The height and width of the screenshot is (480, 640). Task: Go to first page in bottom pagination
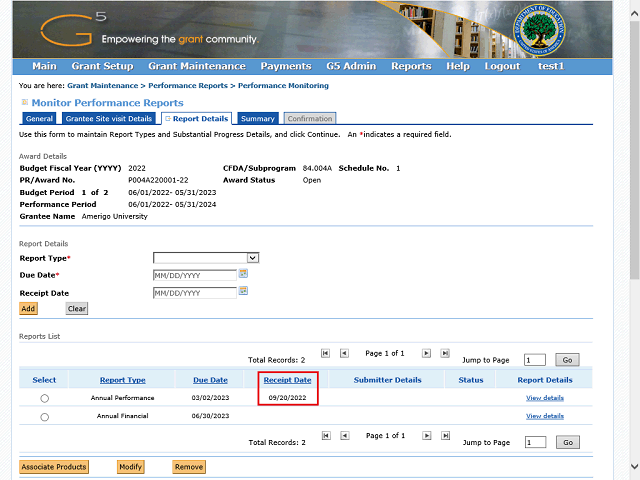[x=325, y=436]
